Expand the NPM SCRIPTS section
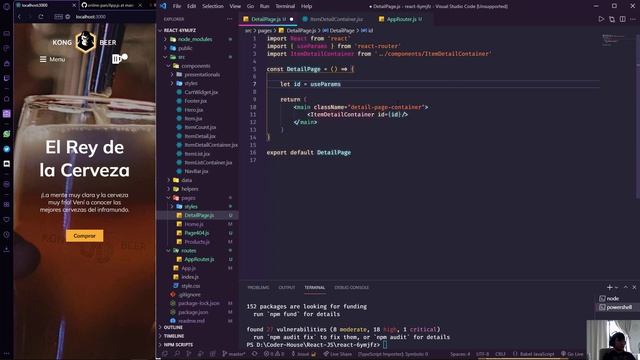The width and height of the screenshot is (640, 360). (178, 345)
